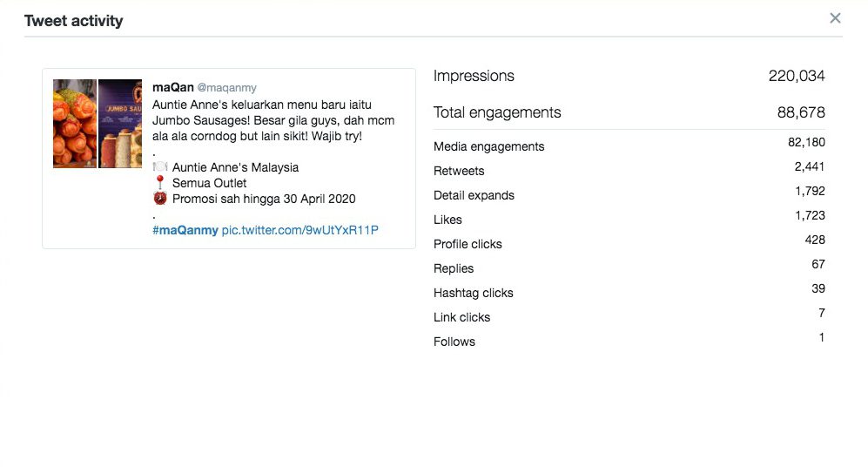Click the #maQanmy hashtag link

point(185,230)
